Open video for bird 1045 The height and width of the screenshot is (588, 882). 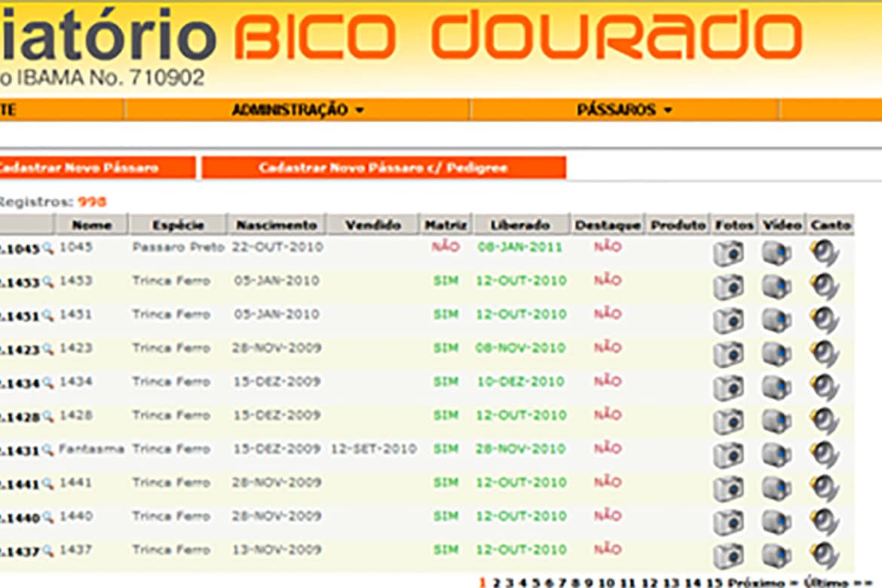pos(776,253)
